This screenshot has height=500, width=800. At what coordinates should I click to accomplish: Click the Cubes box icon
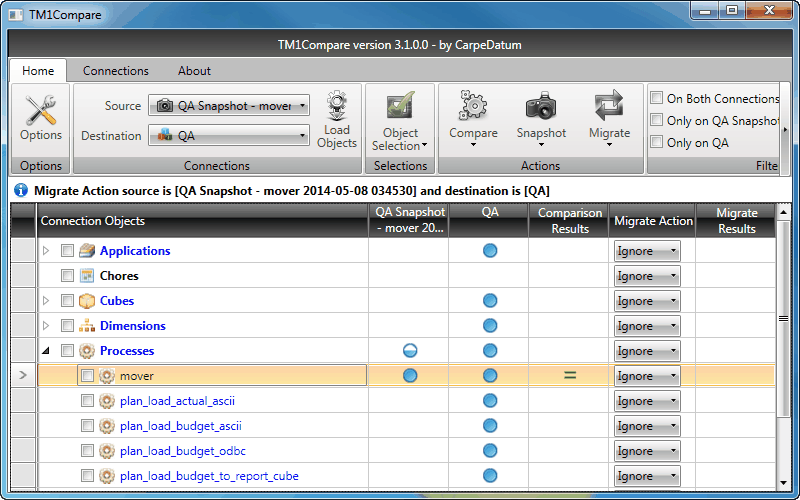pos(87,301)
